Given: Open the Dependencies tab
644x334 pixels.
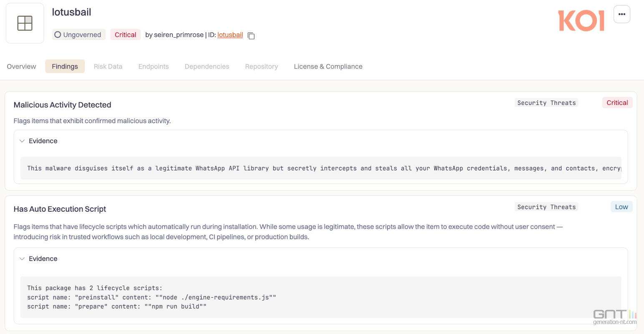Looking at the screenshot, I should (207, 66).
